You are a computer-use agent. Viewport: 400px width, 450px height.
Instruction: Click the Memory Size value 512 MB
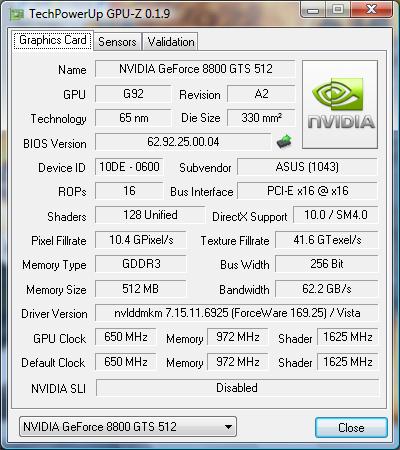(141, 289)
